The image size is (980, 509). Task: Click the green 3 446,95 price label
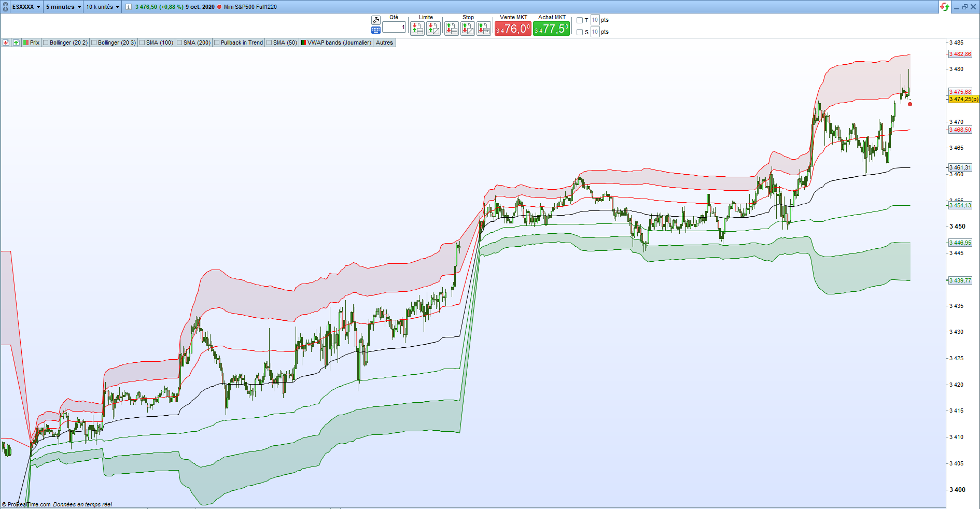(960, 243)
